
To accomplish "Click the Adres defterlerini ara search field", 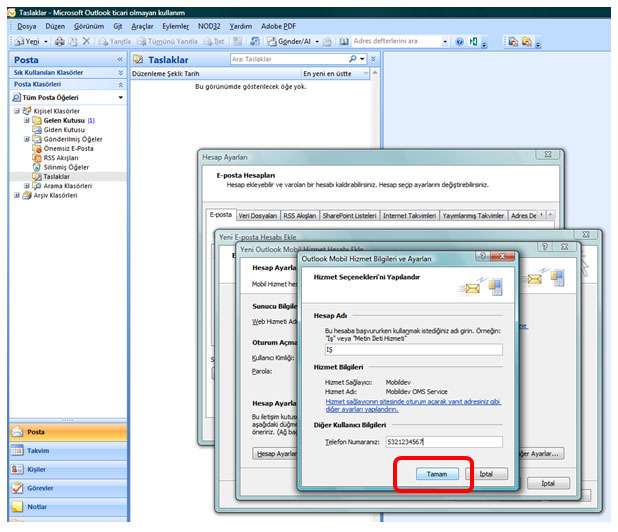I will pyautogui.click(x=396, y=41).
